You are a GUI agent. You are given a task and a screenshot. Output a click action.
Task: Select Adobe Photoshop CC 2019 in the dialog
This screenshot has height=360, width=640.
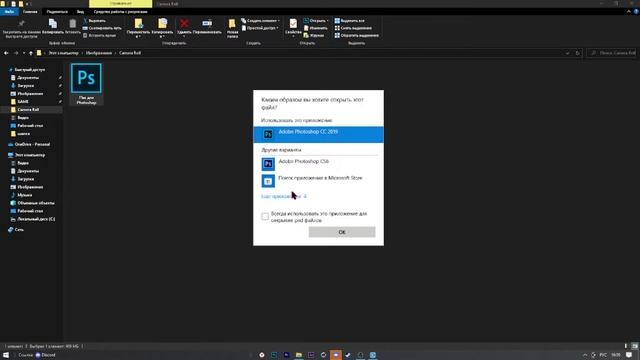click(318, 134)
